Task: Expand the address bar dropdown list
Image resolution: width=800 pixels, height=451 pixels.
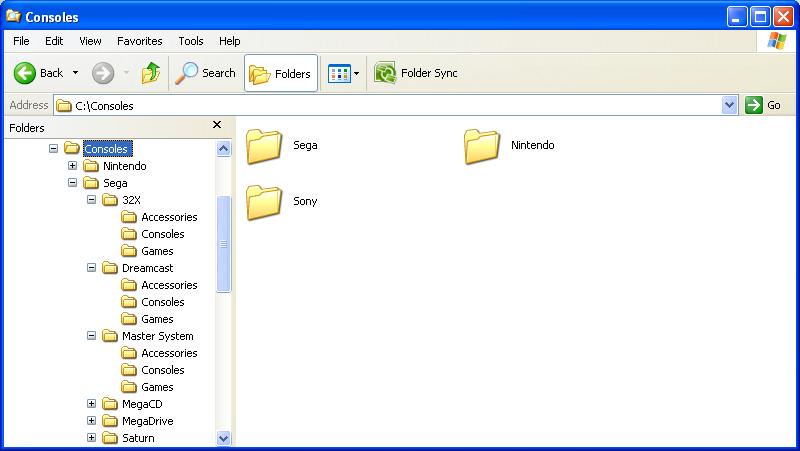Action: pyautogui.click(x=730, y=106)
